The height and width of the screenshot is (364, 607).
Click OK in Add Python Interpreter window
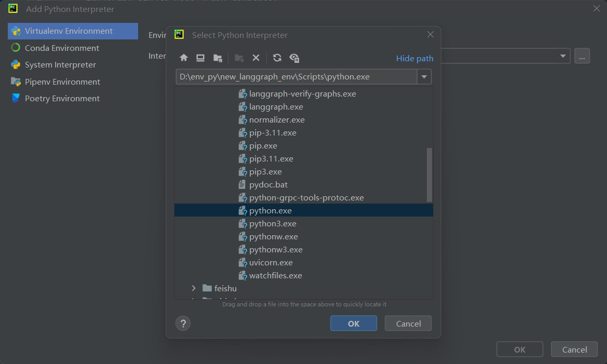(520, 349)
